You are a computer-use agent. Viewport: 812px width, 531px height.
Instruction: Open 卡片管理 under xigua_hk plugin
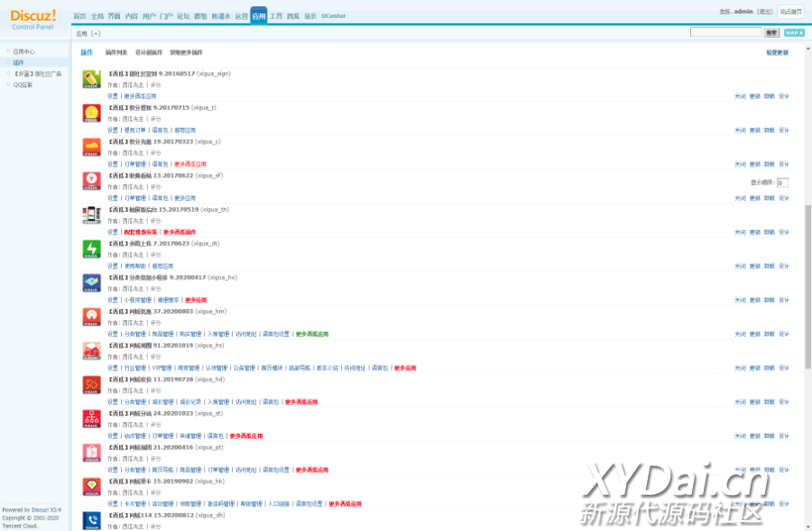134,504
